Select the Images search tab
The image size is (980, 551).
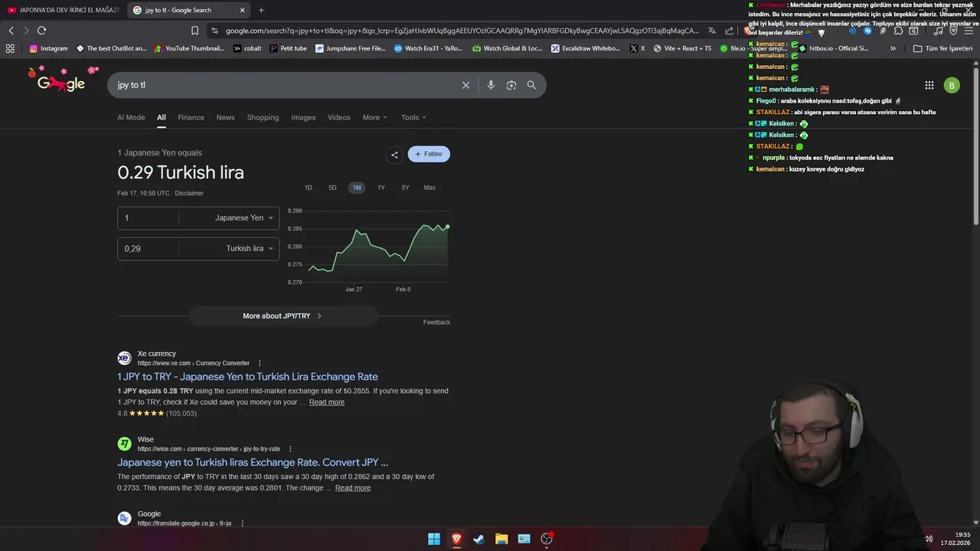303,117
